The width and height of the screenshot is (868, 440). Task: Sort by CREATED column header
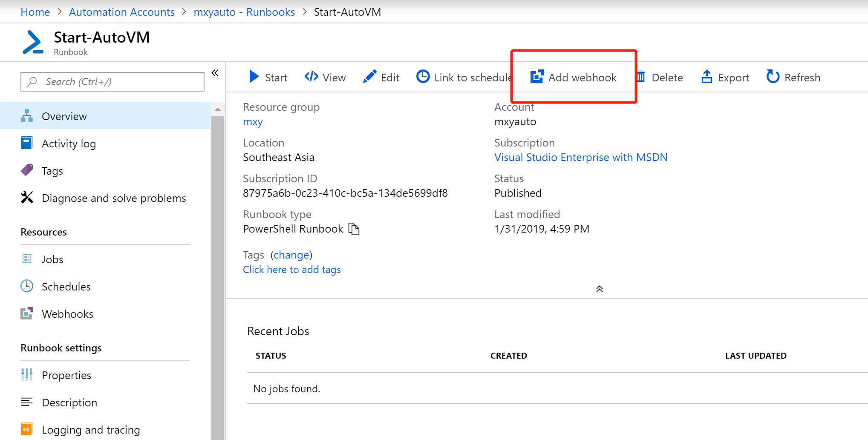(x=509, y=356)
